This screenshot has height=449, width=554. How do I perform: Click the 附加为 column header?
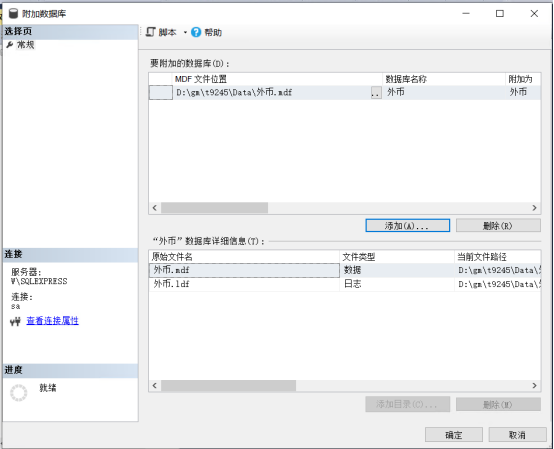(x=523, y=79)
